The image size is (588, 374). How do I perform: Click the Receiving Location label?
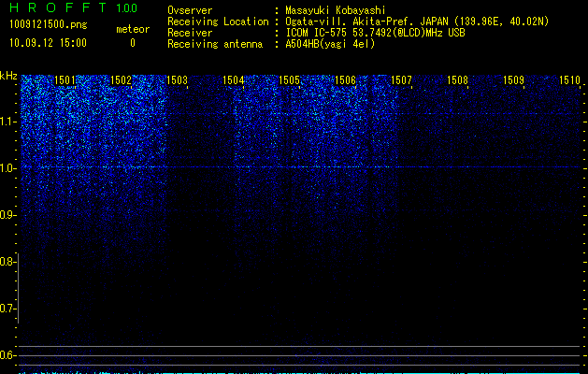pyautogui.click(x=218, y=22)
